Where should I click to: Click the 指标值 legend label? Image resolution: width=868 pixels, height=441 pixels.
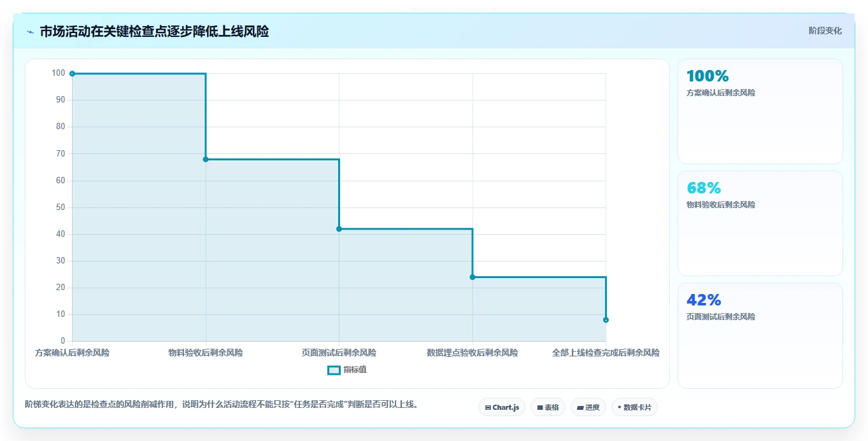pyautogui.click(x=355, y=370)
